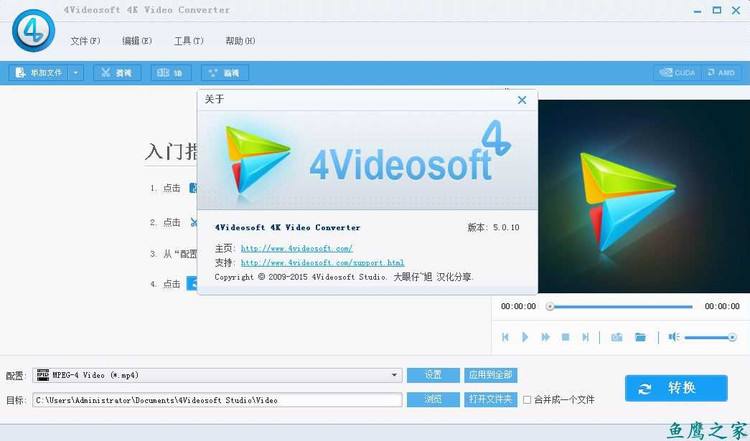The width and height of the screenshot is (750, 441).
Task: Open snapshot folder icon
Action: [x=640, y=337]
